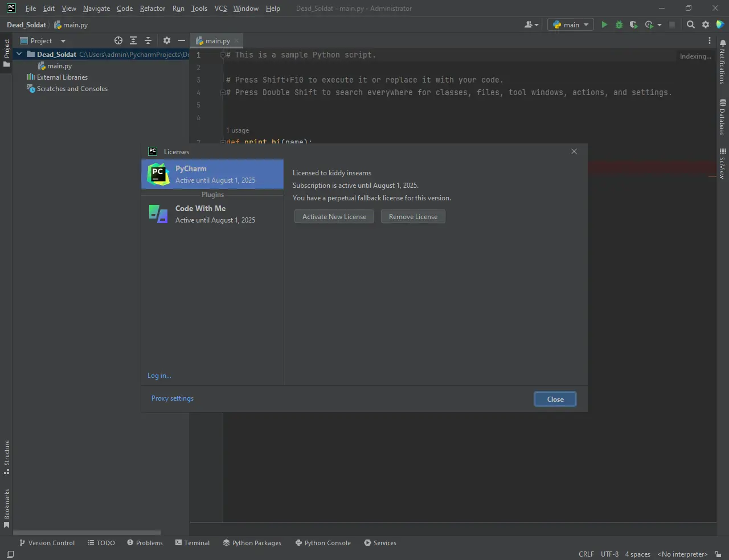Click the green Run button
This screenshot has width=729, height=560.
604,24
